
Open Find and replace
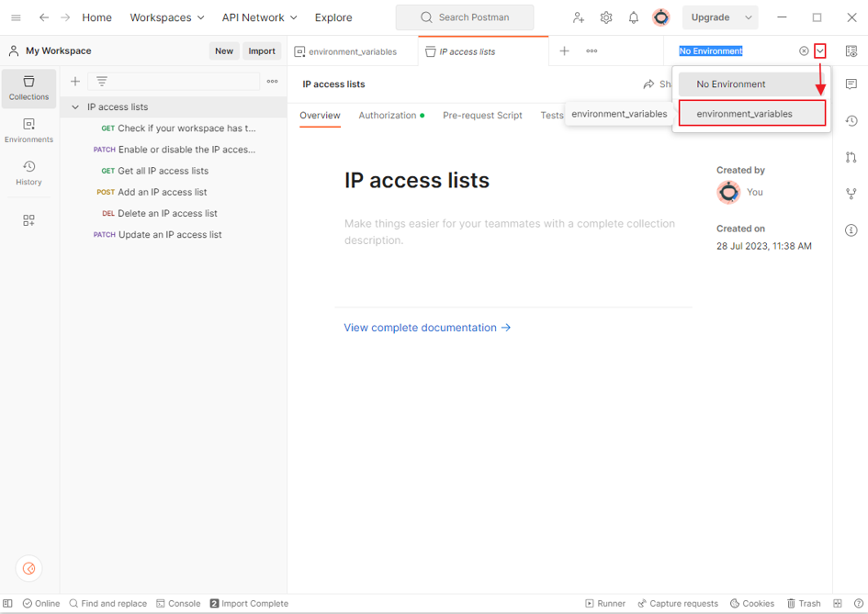(x=108, y=604)
